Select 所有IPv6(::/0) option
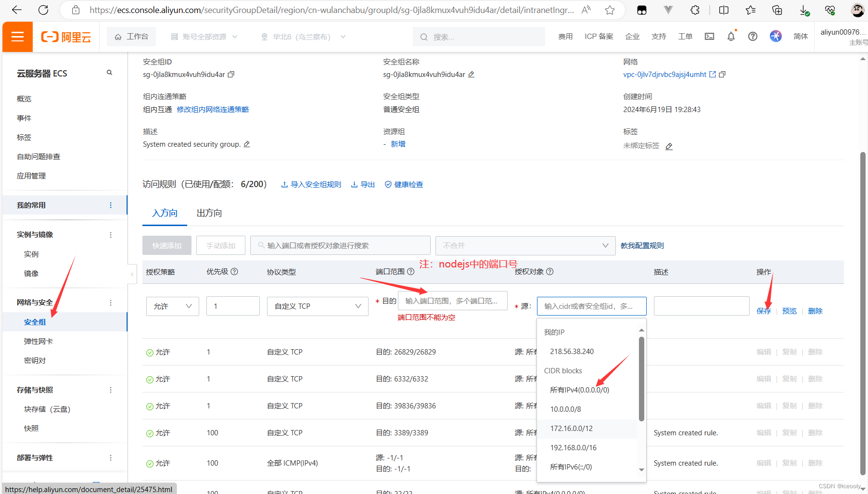868x494 pixels. coord(587,467)
